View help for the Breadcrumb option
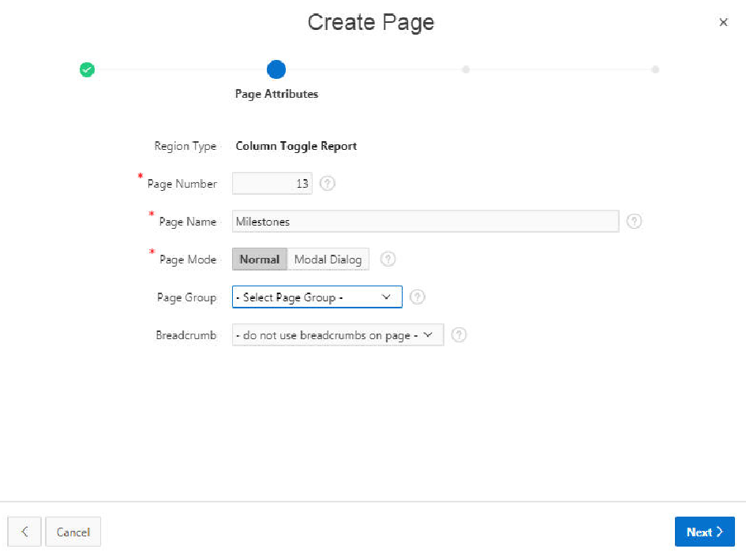This screenshot has height=560, width=746. pyautogui.click(x=459, y=334)
